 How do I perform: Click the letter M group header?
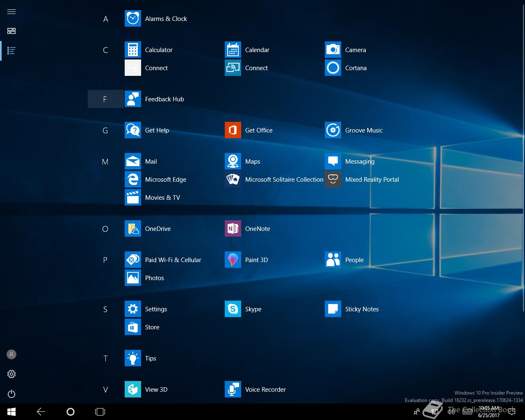coord(105,162)
